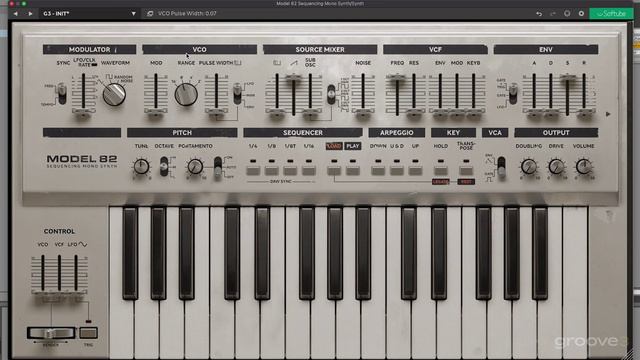Enable the Key TRANSPOSE button
The image size is (640, 360).
tap(466, 170)
